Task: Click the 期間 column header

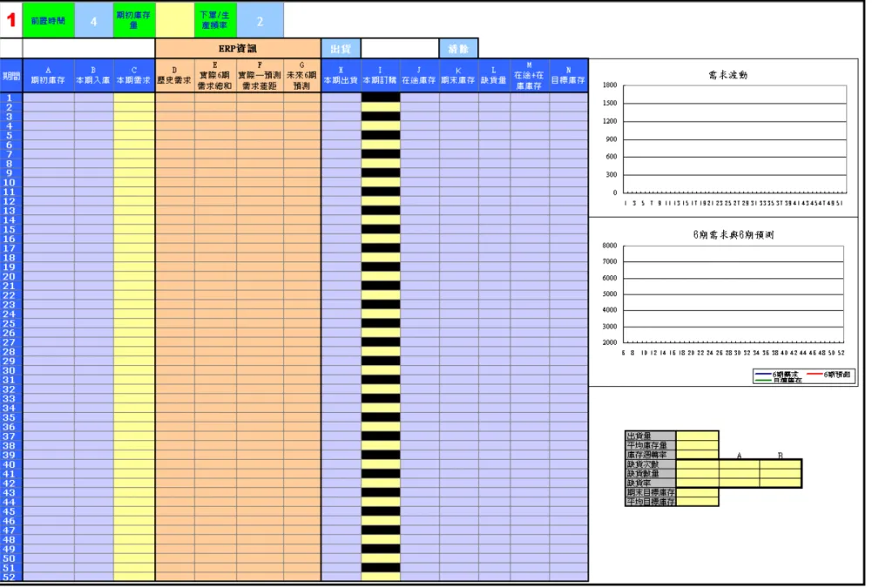Action: pyautogui.click(x=11, y=76)
